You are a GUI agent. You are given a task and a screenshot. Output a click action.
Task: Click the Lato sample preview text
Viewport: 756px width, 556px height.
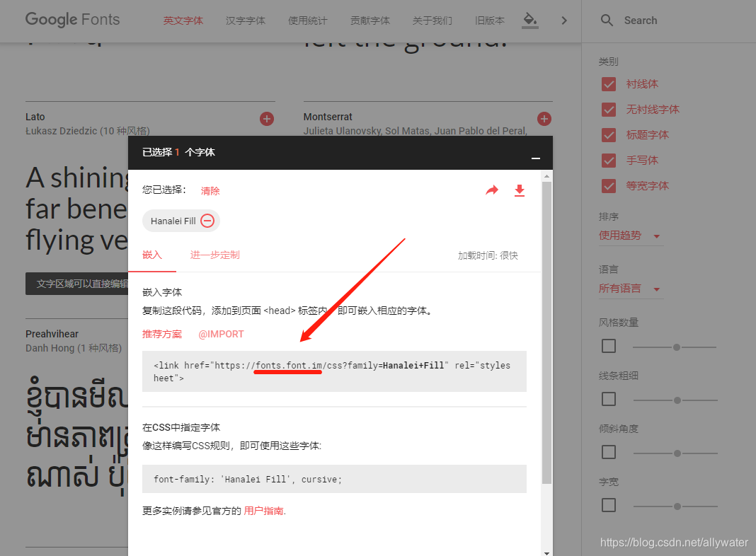pos(77,209)
